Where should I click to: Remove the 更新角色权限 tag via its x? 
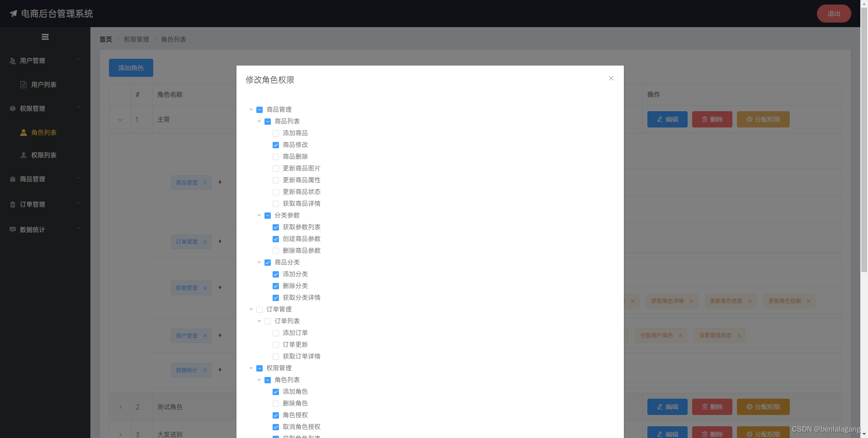click(x=808, y=301)
